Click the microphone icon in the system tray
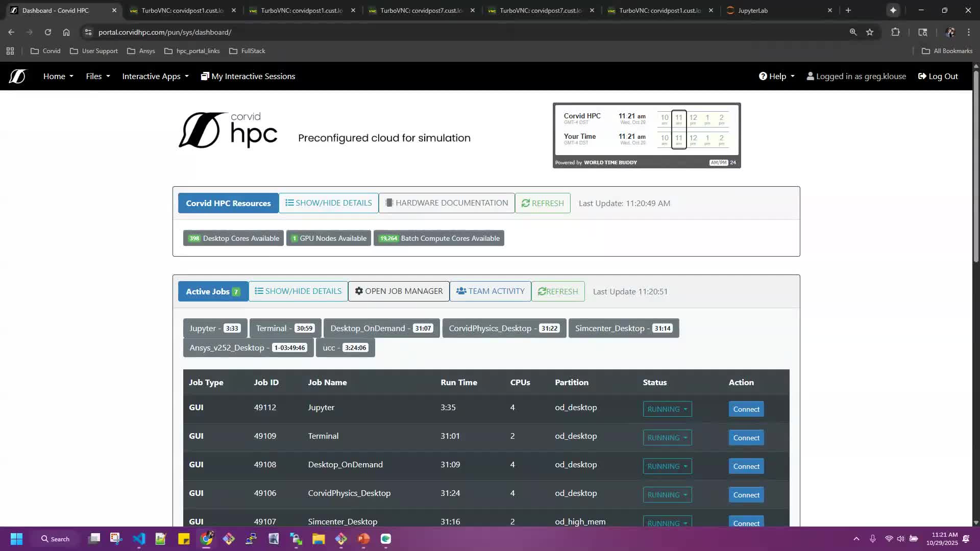Viewport: 980px width, 551px height. click(x=873, y=539)
